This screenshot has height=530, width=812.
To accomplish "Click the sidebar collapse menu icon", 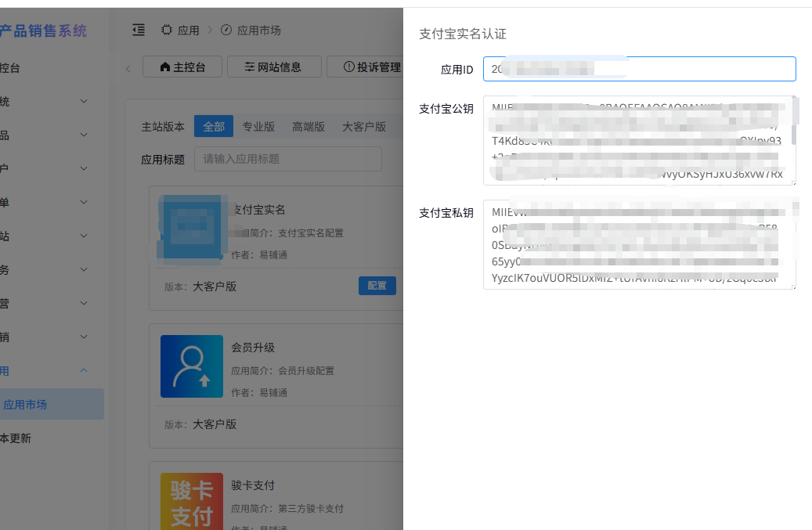I will (139, 30).
